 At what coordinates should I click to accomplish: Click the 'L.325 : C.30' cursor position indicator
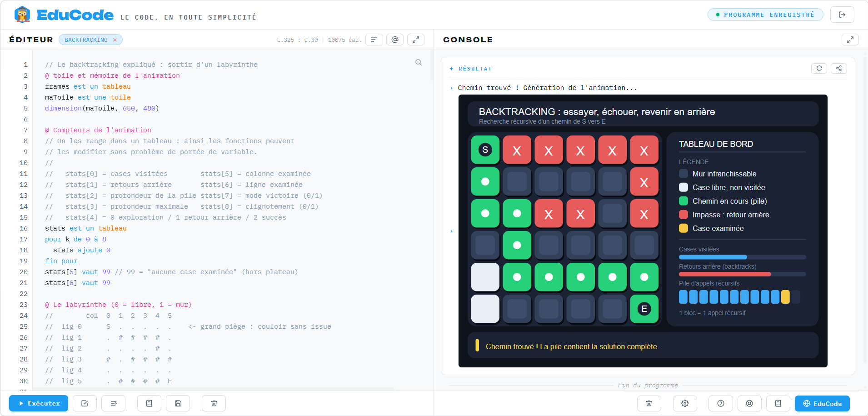coord(297,40)
